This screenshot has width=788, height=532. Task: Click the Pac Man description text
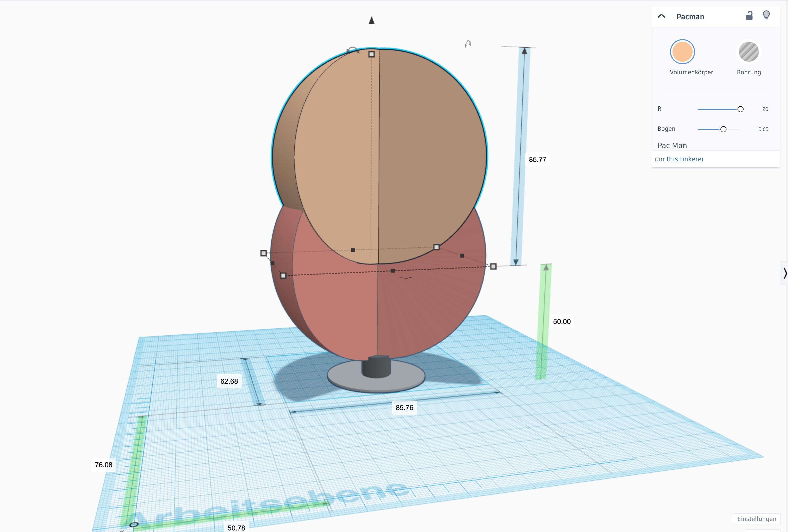click(672, 145)
